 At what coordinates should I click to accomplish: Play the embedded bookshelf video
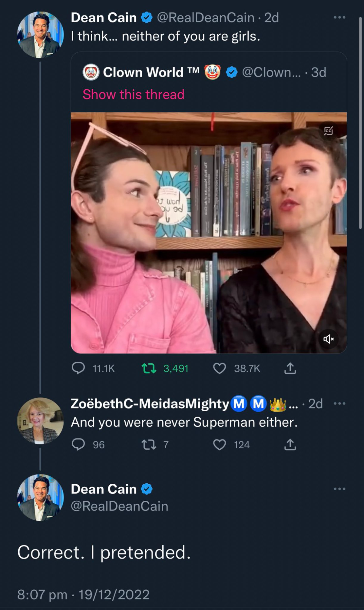click(x=209, y=233)
